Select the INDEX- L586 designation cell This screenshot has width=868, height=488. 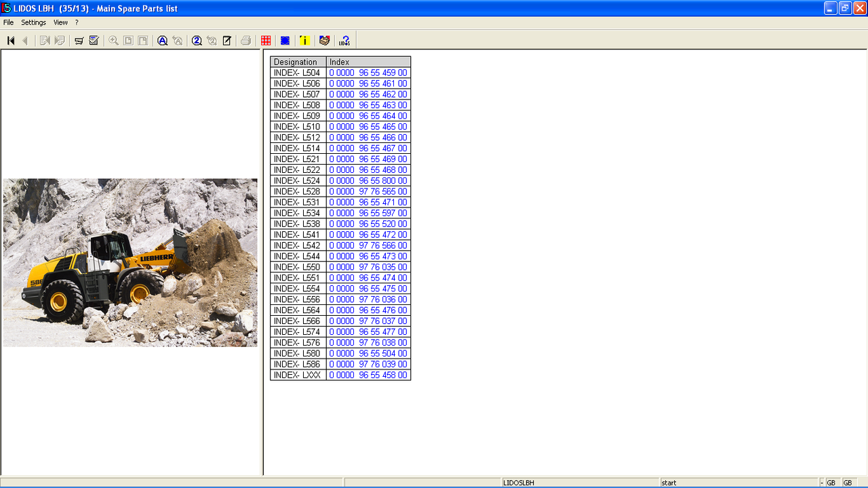click(298, 365)
